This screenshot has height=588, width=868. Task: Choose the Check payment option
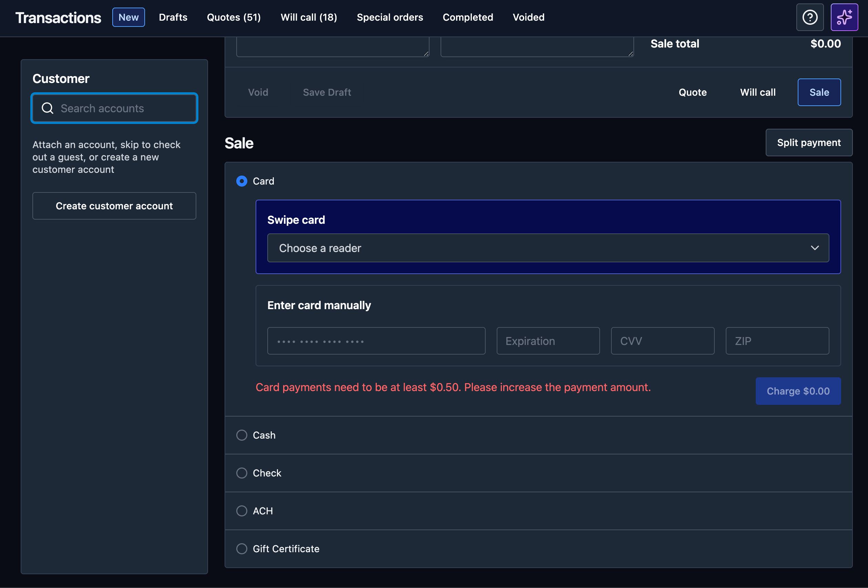[x=242, y=473]
